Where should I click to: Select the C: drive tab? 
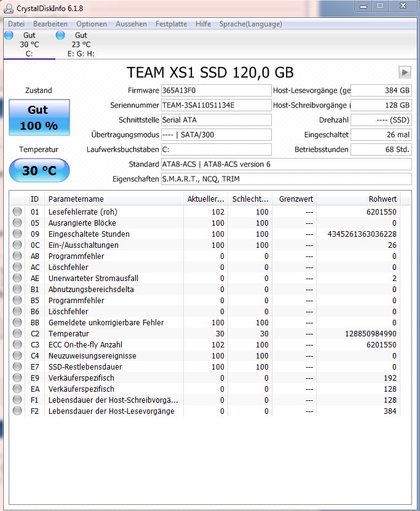pos(30,44)
